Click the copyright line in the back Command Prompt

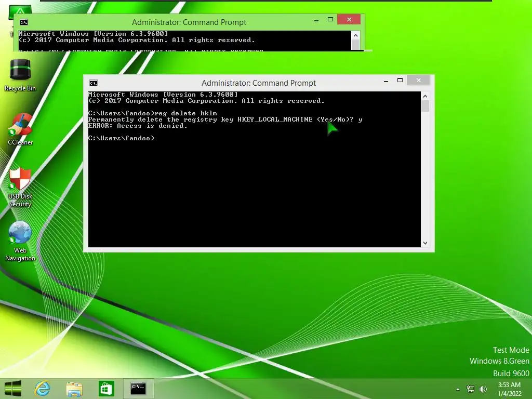pyautogui.click(x=137, y=40)
